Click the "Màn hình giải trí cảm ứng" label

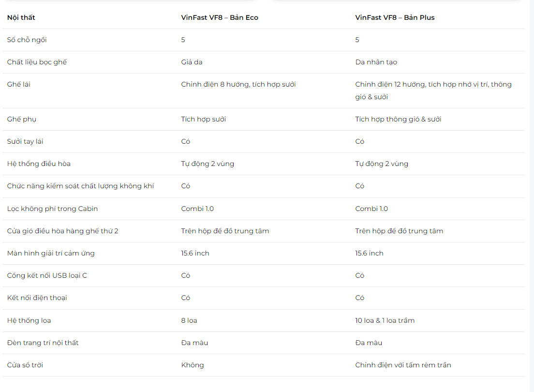click(51, 253)
